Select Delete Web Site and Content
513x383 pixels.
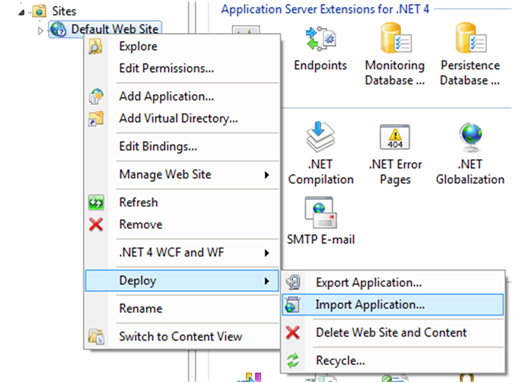pos(393,333)
